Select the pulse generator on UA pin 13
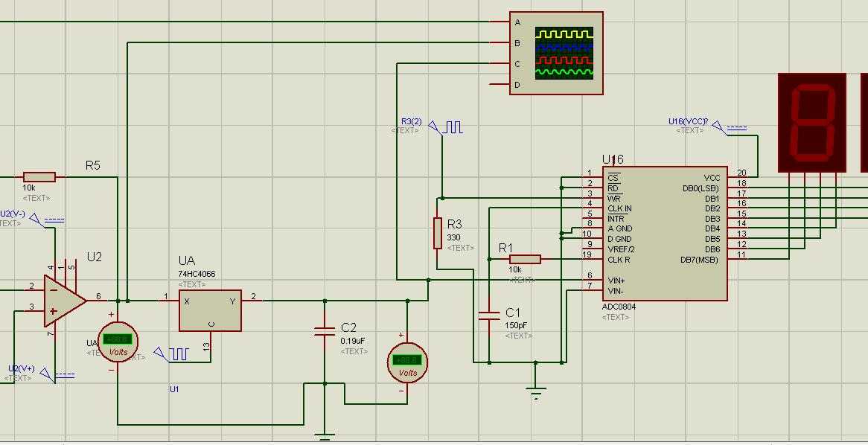The image size is (868, 445). pos(172,354)
